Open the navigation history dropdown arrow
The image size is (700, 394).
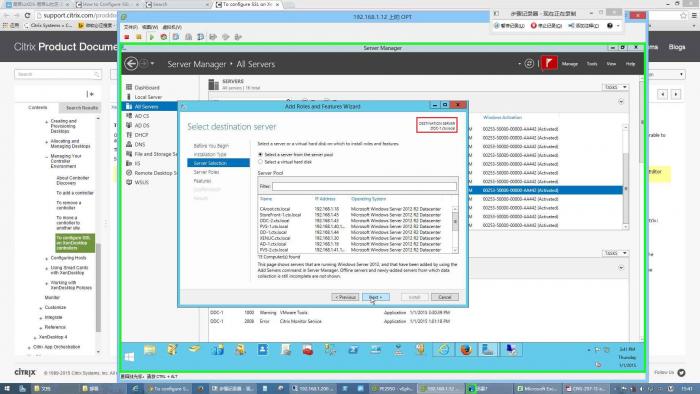click(153, 64)
